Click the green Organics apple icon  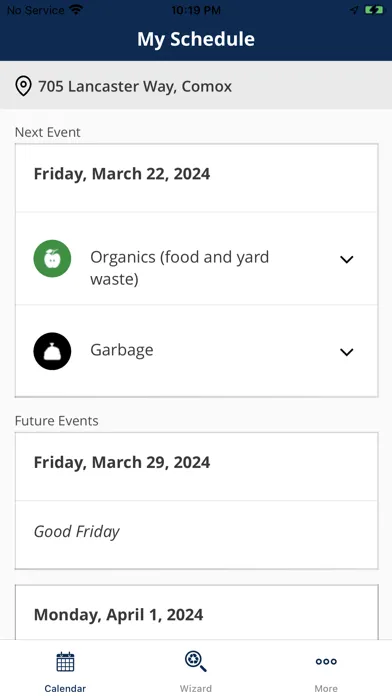[52, 258]
